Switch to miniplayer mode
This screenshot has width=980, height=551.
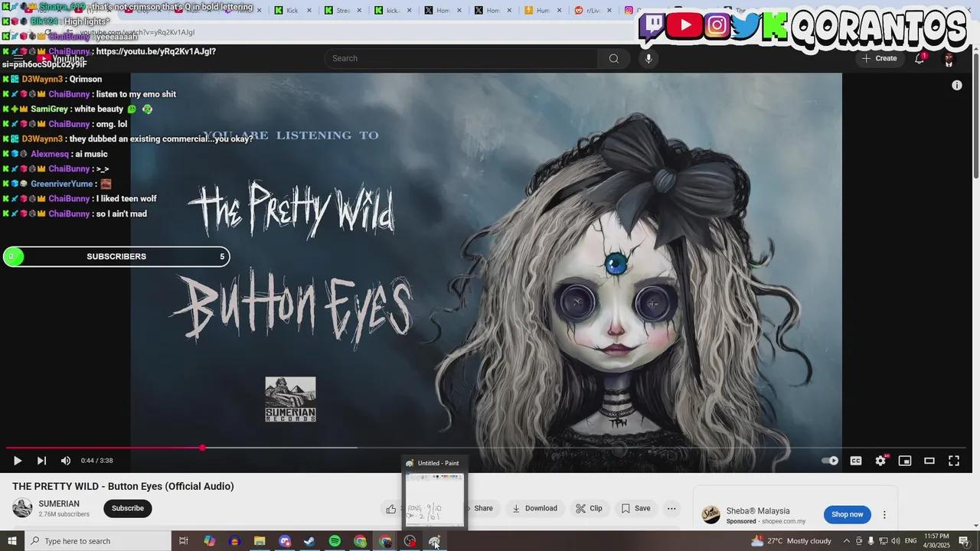905,461
